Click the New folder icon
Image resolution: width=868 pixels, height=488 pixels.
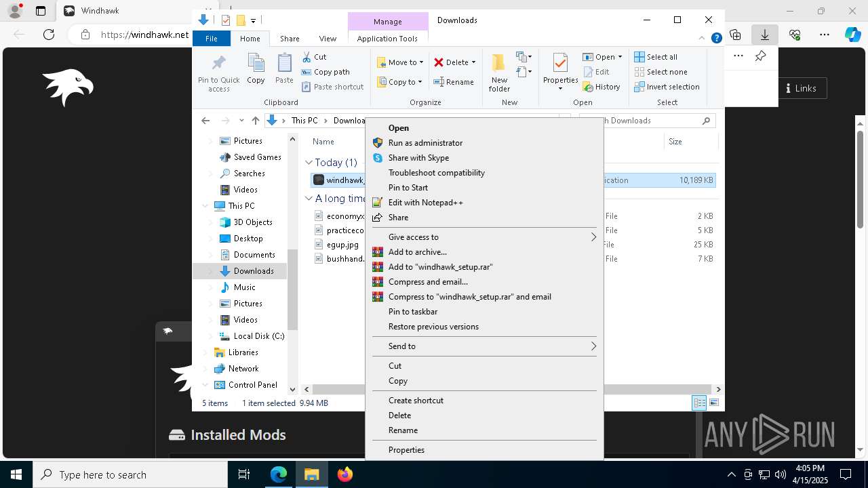click(499, 73)
